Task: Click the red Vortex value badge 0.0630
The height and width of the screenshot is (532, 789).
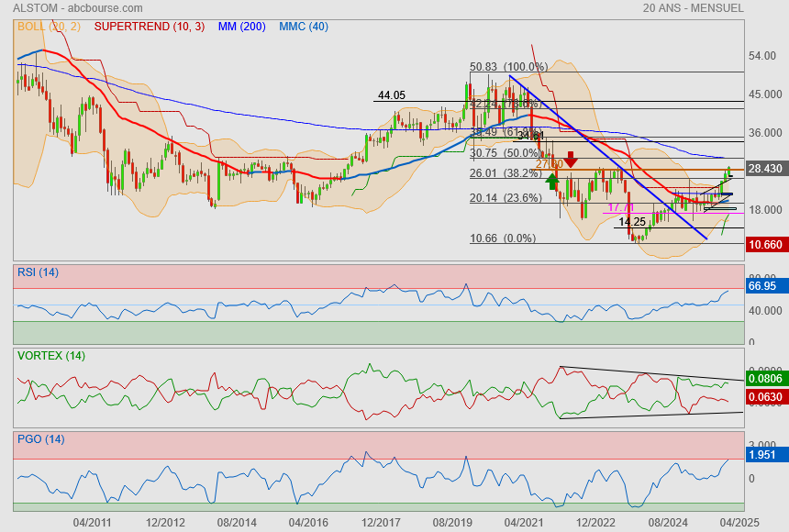Action: [x=765, y=397]
